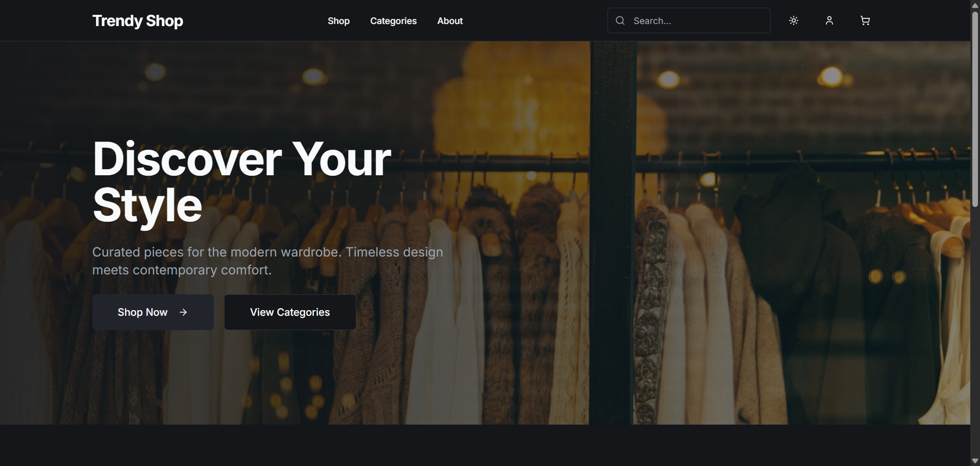Click the tagline text below the heading
The image size is (980, 466).
point(267,261)
